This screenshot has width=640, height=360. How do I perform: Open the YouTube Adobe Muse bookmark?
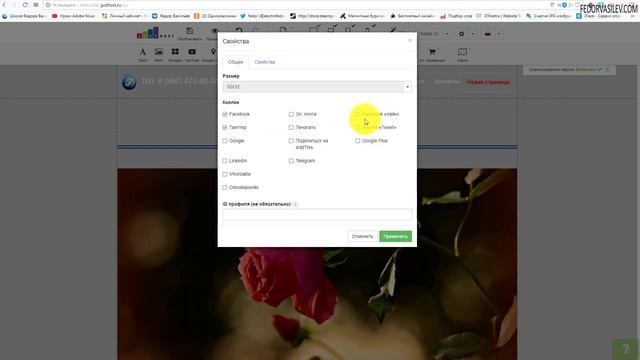point(74,16)
